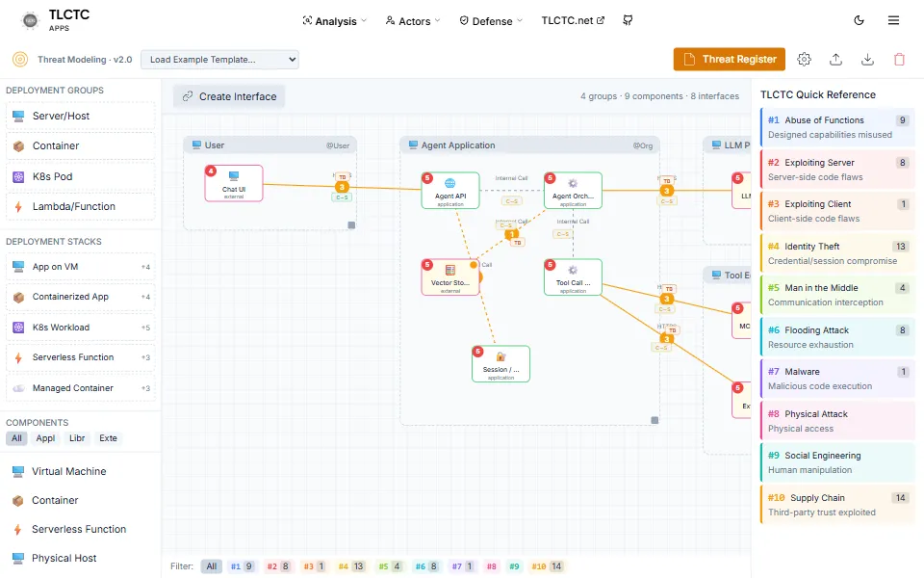Toggle filter chip #3
The image size is (924, 578).
[x=314, y=566]
